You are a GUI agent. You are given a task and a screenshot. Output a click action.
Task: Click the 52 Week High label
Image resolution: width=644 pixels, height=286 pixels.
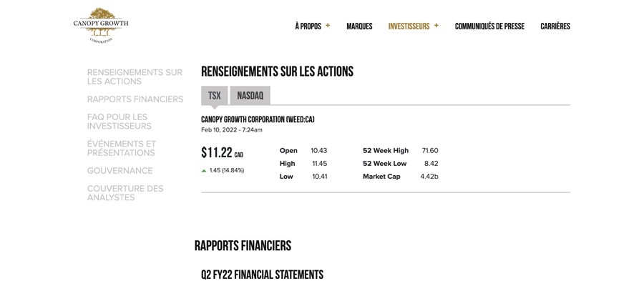click(x=386, y=151)
